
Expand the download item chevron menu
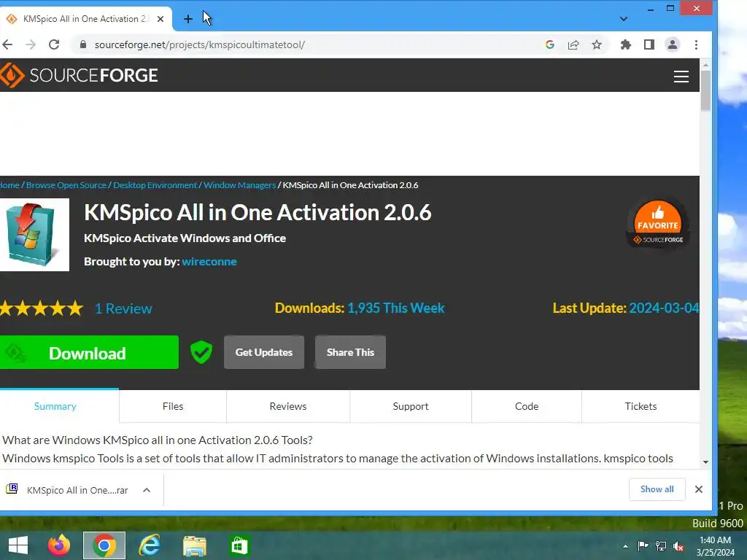click(147, 490)
